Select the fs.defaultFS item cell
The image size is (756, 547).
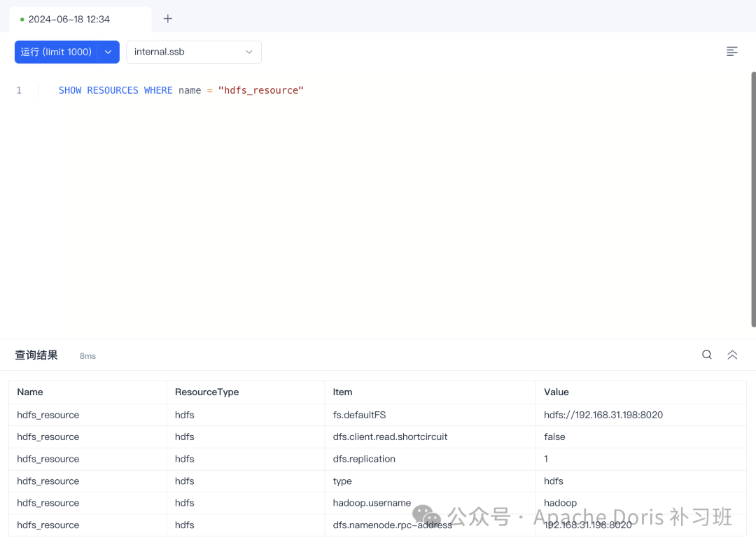(430, 415)
